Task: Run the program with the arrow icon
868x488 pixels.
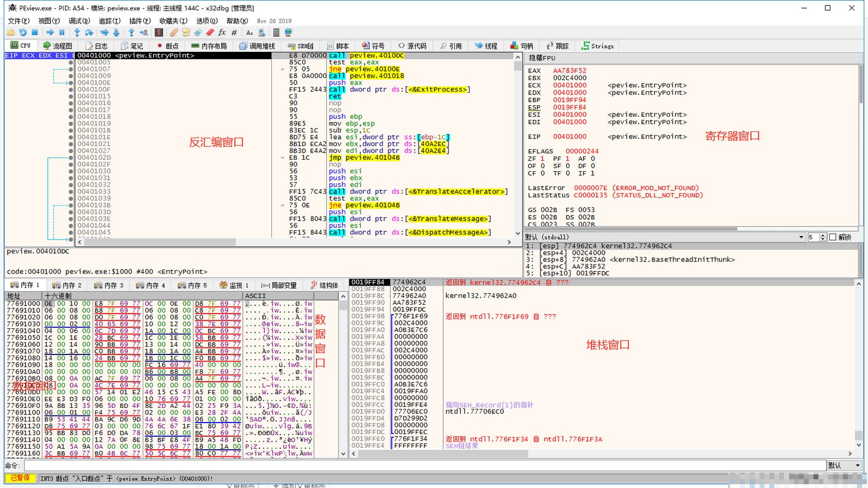Action: (50, 33)
